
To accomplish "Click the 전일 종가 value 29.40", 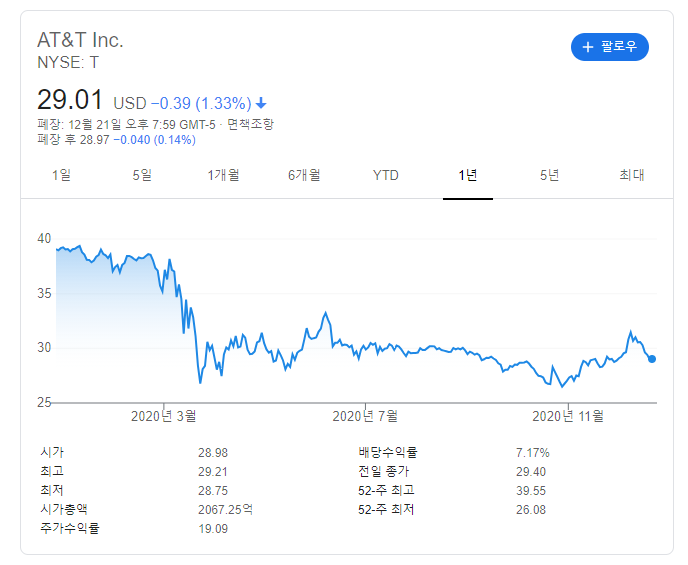I will tap(531, 472).
